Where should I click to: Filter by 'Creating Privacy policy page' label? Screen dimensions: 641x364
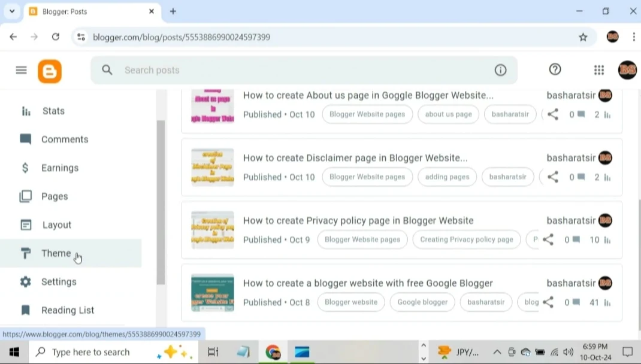coord(467,240)
